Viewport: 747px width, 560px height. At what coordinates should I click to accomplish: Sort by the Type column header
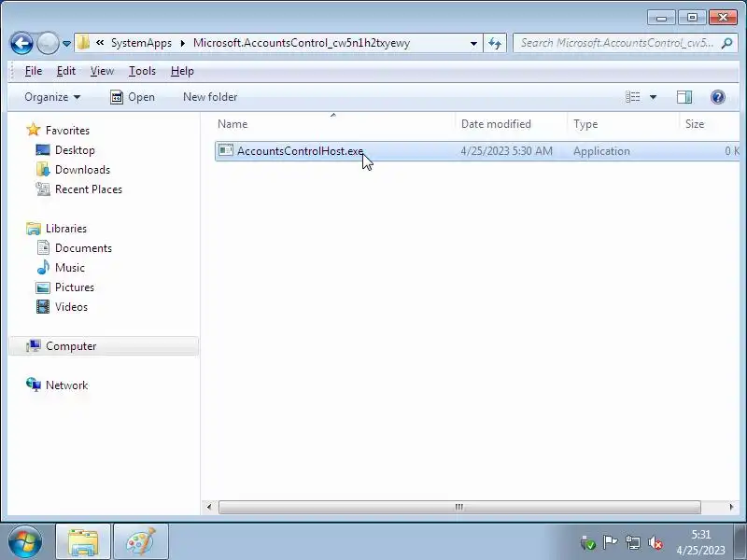click(624, 124)
